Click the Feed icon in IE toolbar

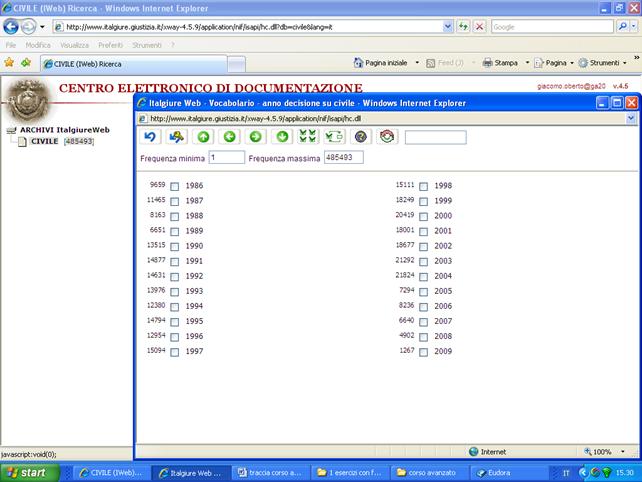click(430, 63)
